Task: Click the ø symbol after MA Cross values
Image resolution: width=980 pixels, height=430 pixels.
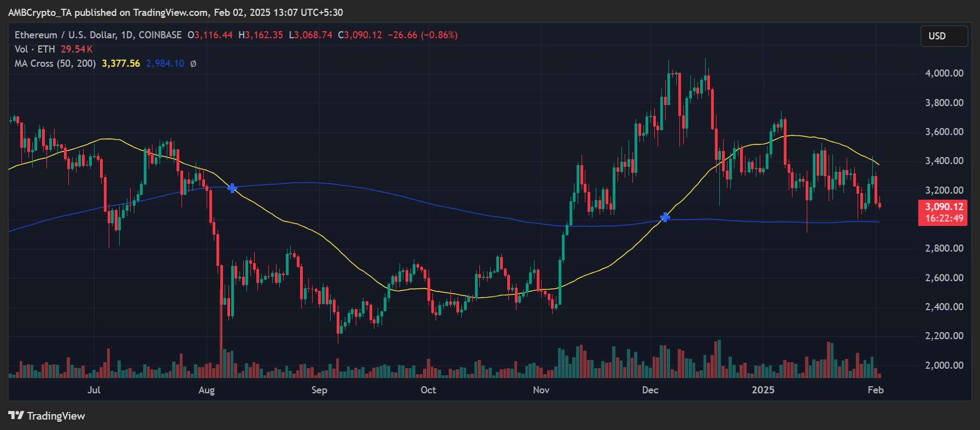Action: pyautogui.click(x=193, y=64)
